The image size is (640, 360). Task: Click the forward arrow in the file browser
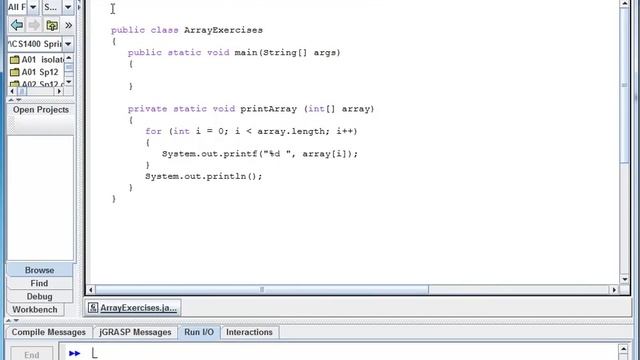pos(35,25)
